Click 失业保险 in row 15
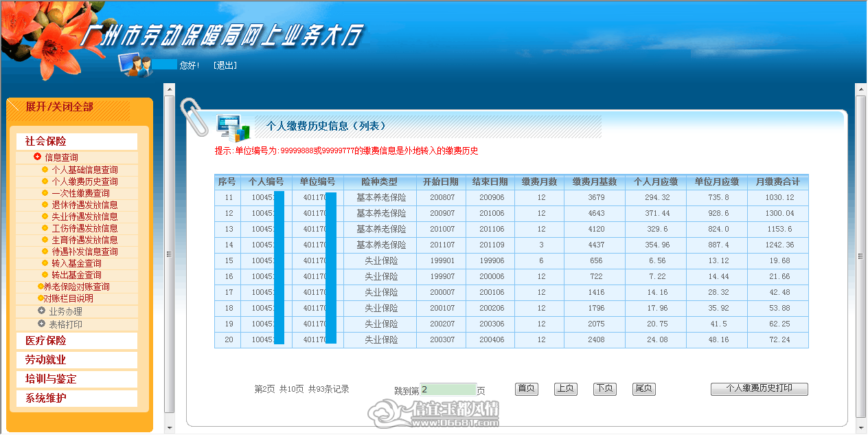Viewport: 868px width, 435px height. click(x=381, y=261)
